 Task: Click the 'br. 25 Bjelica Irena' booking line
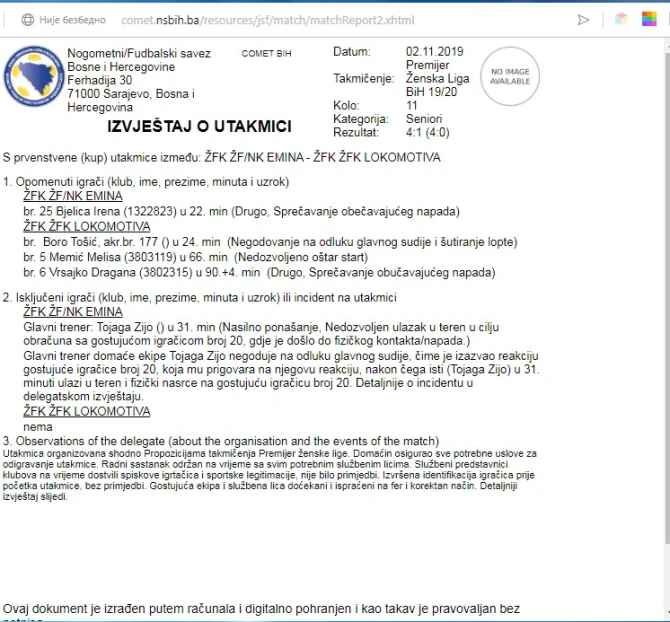(241, 211)
